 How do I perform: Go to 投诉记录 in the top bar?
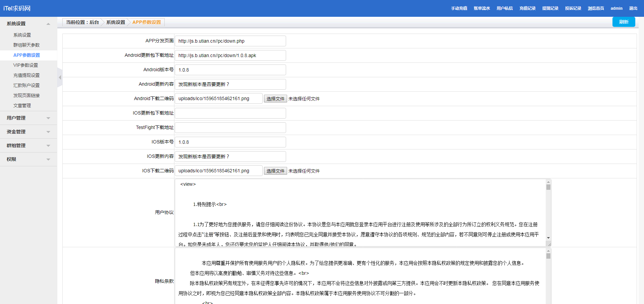tap(573, 8)
